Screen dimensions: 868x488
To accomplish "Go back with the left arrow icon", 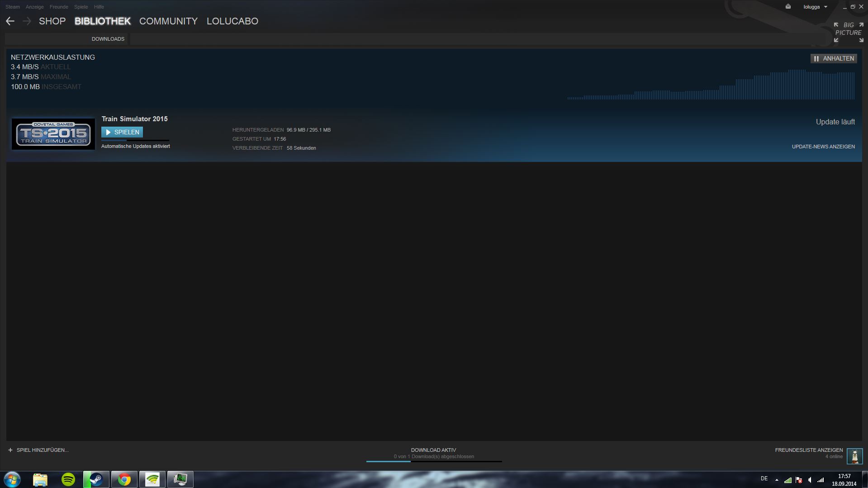I will click(10, 21).
